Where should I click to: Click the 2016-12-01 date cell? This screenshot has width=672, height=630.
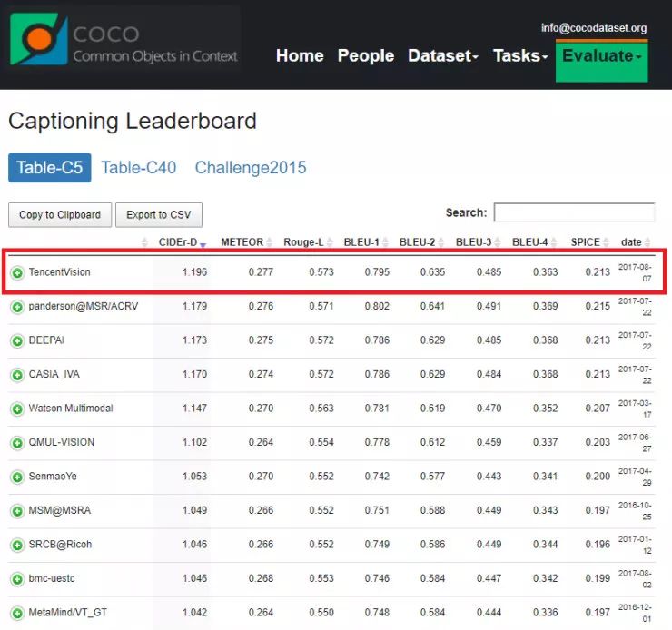[x=635, y=613]
